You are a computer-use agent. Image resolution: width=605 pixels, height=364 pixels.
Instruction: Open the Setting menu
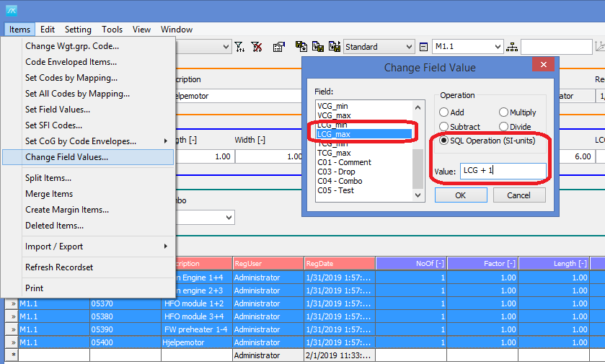78,30
